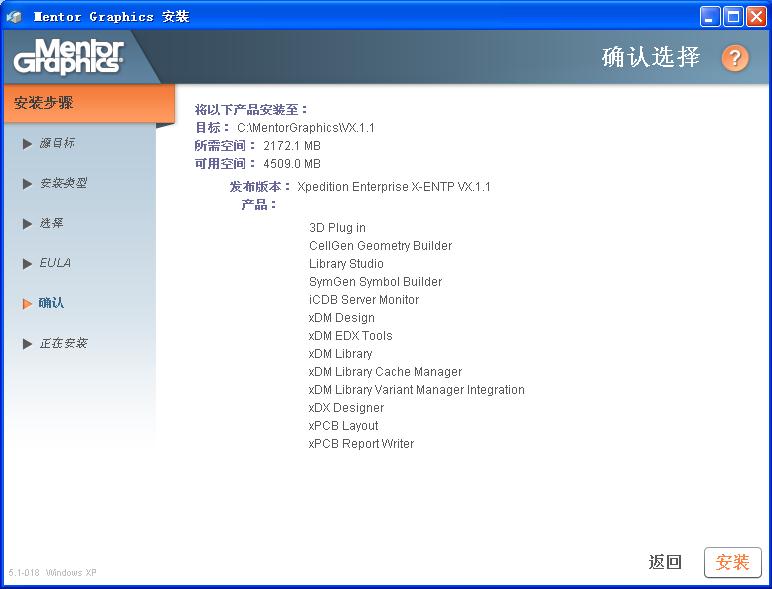Click the arrow beside EULA step

27,263
